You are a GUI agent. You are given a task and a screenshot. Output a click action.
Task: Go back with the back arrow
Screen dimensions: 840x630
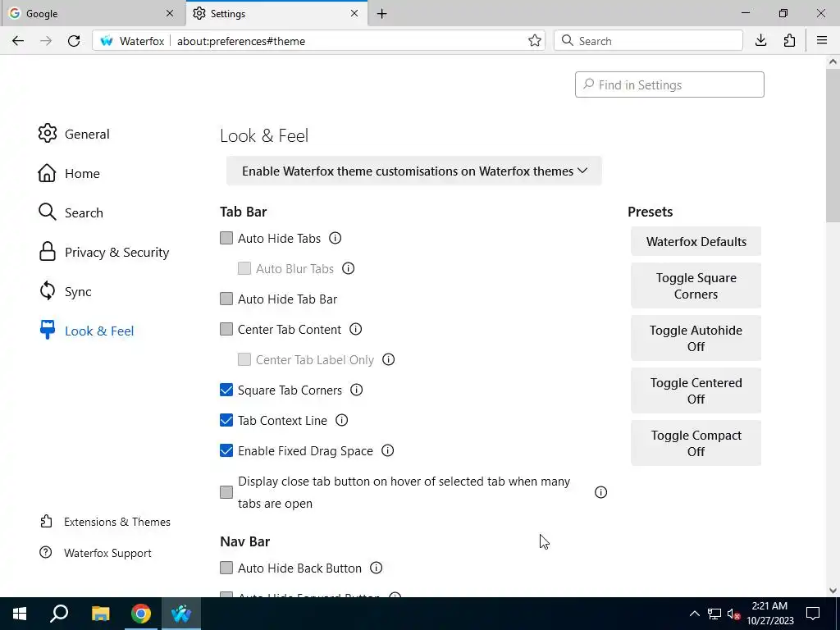click(18, 41)
